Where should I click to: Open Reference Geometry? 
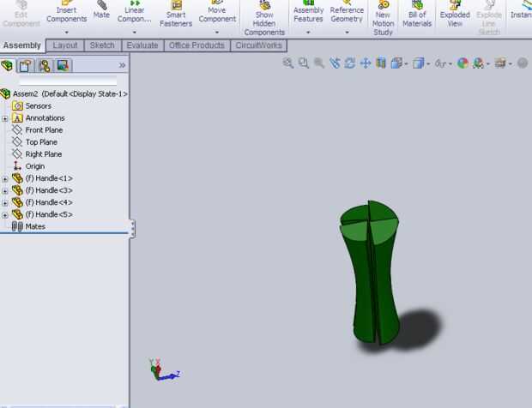(x=347, y=13)
